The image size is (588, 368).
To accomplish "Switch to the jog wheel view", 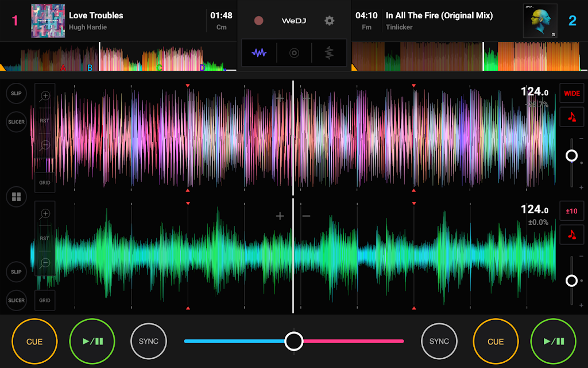I will coord(294,53).
